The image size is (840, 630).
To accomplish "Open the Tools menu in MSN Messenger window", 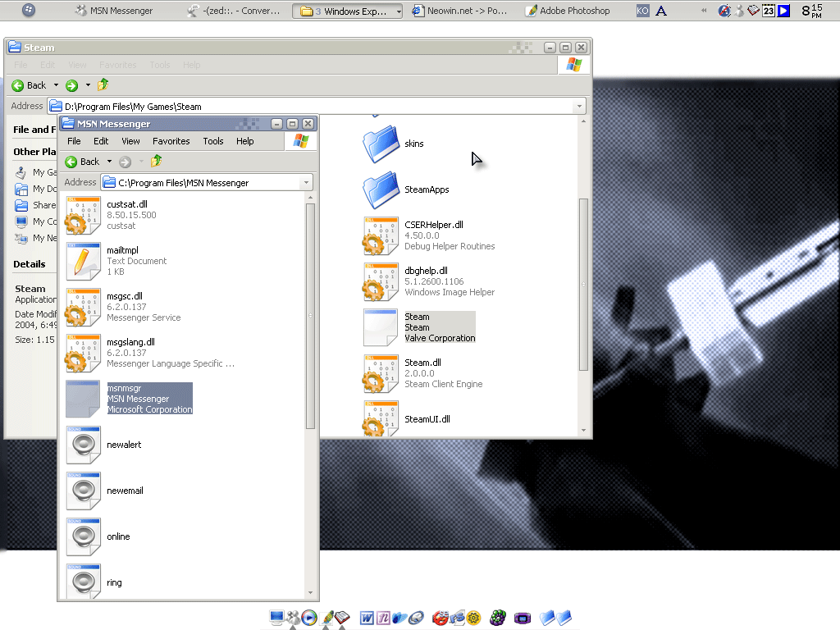I will click(212, 141).
